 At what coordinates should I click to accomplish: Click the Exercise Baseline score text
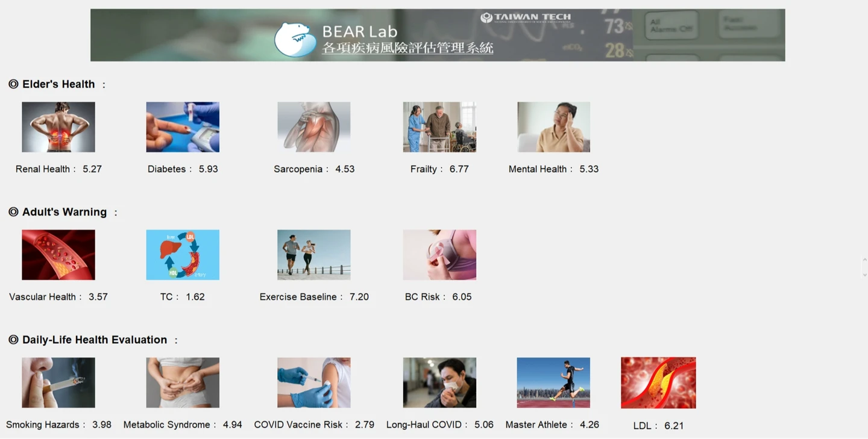(x=314, y=297)
